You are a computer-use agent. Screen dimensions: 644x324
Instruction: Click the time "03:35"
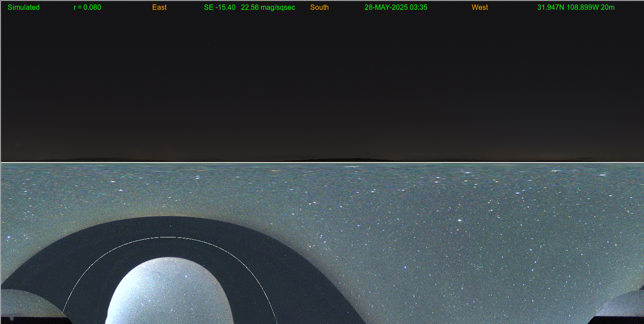[x=419, y=8]
